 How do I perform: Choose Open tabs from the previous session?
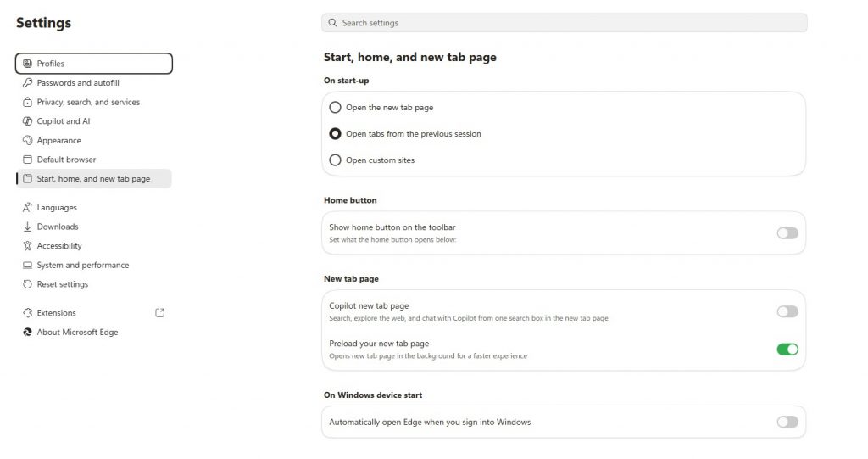(x=335, y=133)
